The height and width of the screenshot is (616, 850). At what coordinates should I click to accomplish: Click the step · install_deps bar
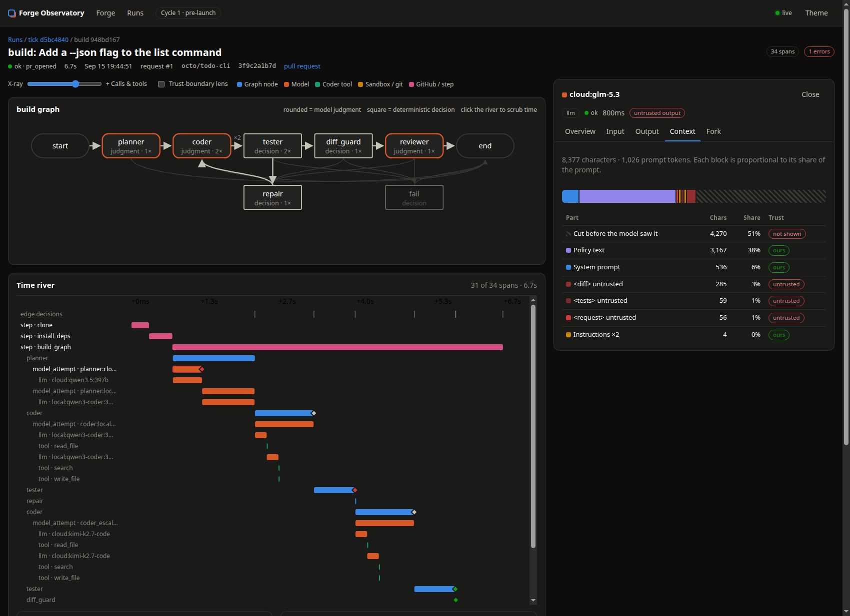point(160,336)
